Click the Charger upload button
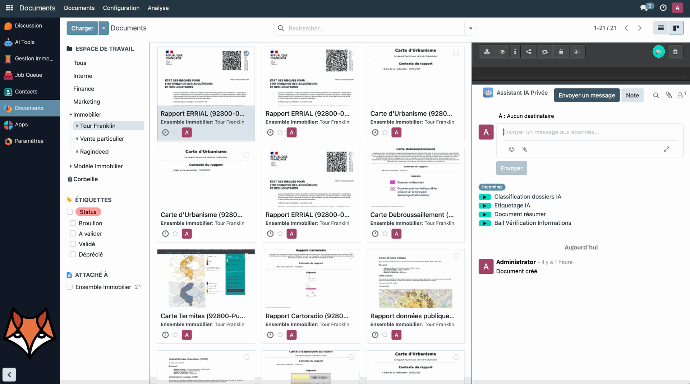Image resolution: width=690 pixels, height=384 pixels. point(82,28)
